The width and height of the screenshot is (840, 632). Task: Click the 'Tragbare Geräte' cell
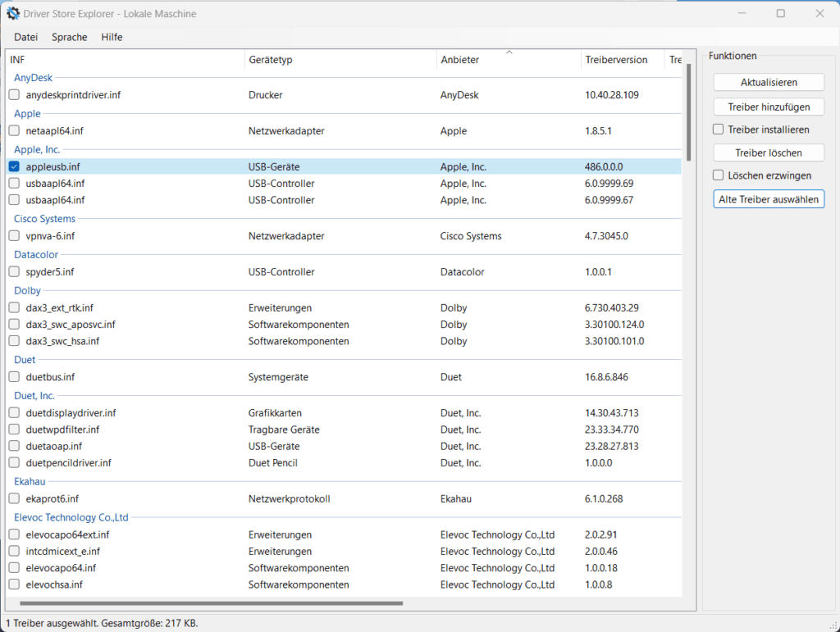click(x=284, y=430)
